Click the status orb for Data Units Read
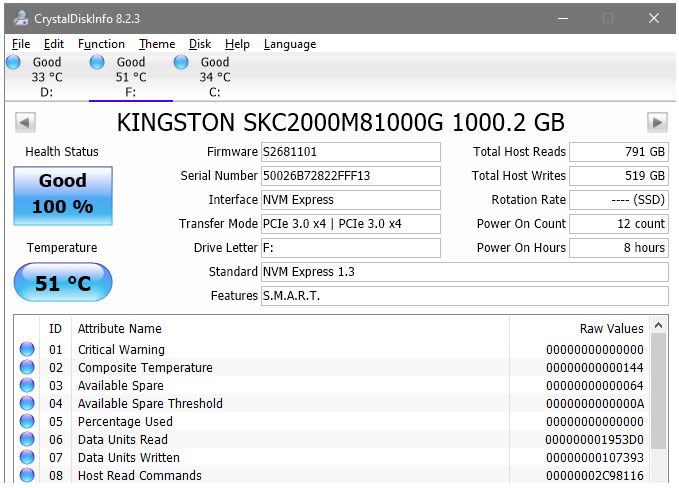The image size is (679, 488). coord(27,439)
